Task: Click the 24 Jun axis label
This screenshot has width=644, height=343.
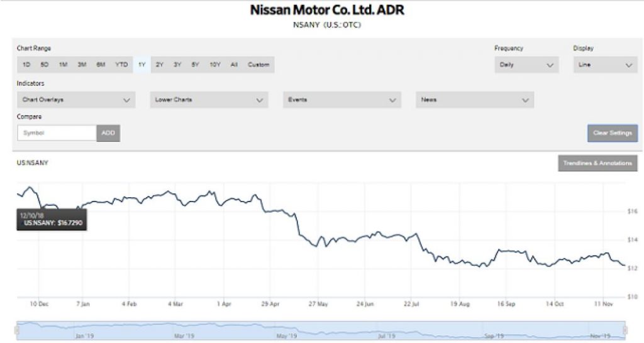Action: pos(365,304)
